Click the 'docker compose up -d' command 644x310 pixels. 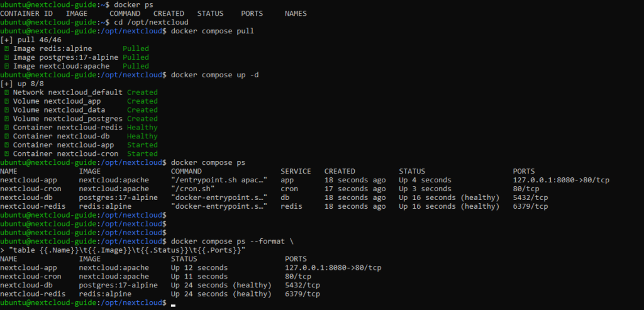[x=215, y=75]
